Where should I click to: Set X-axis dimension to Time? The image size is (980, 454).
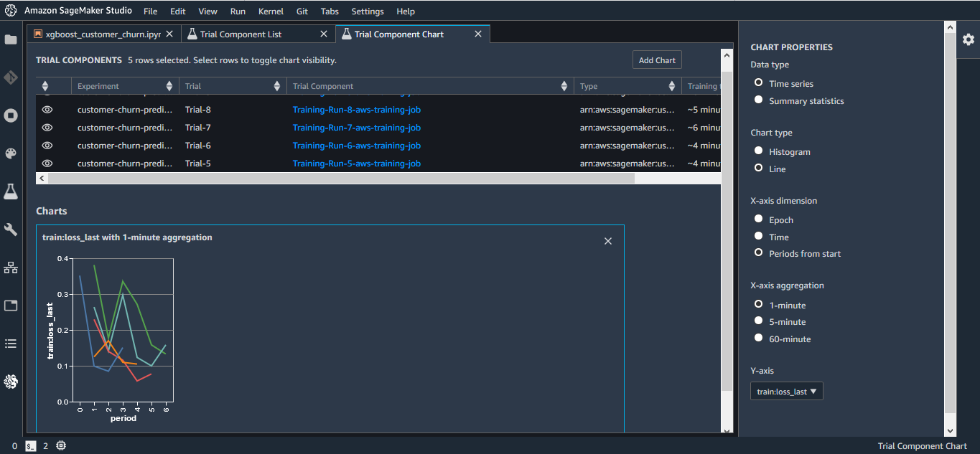[758, 237]
